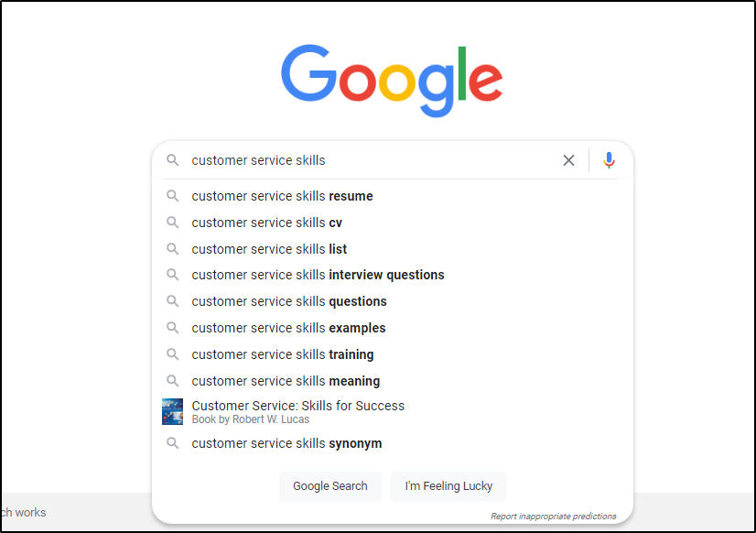The image size is (756, 533).
Task: Choose 'customer service skills examples' suggestion
Action: click(288, 328)
